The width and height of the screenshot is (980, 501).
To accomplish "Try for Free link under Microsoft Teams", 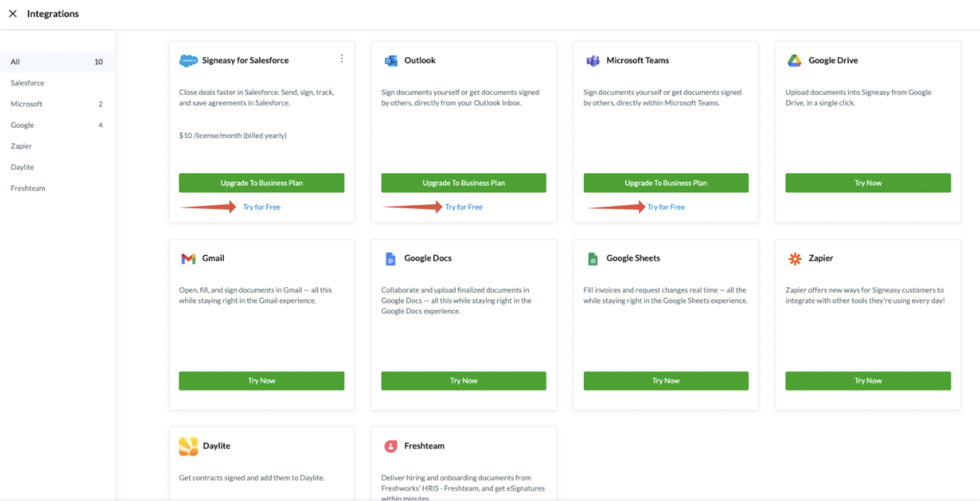I will [x=666, y=207].
